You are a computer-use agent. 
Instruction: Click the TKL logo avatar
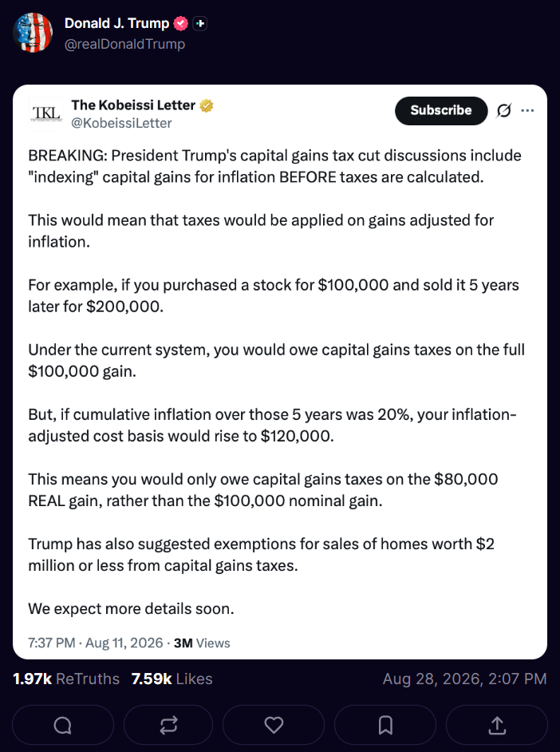(46, 113)
